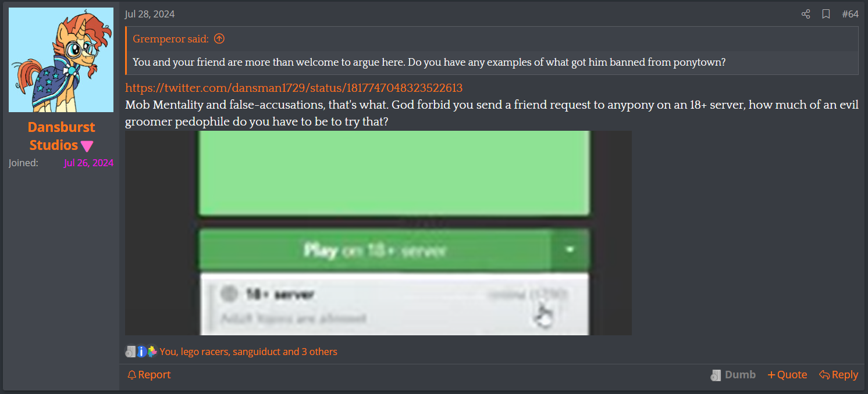
Task: Open the Twitter status link in the post
Action: tap(294, 88)
